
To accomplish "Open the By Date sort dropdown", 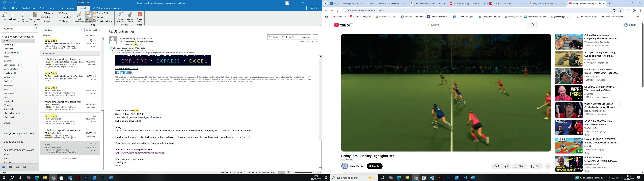I will click(x=90, y=36).
